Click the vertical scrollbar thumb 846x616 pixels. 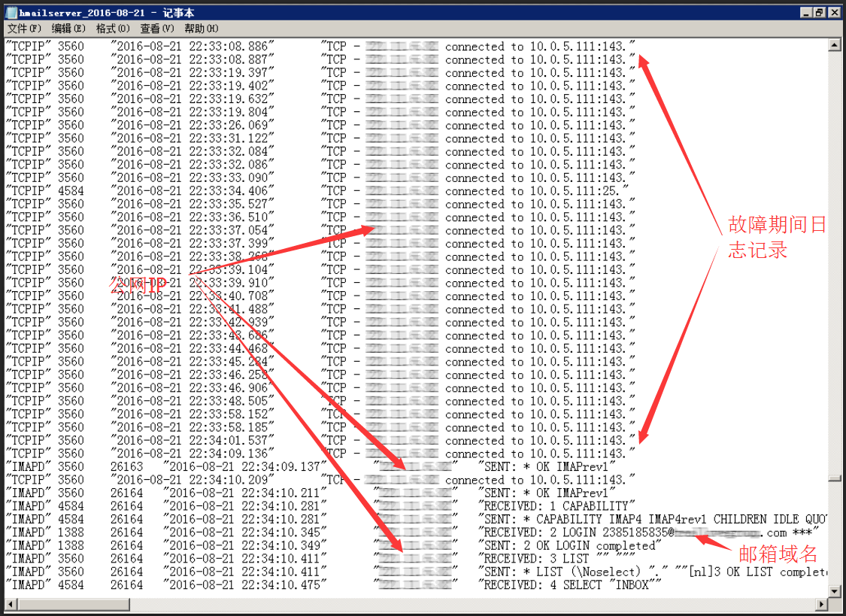pos(834,478)
